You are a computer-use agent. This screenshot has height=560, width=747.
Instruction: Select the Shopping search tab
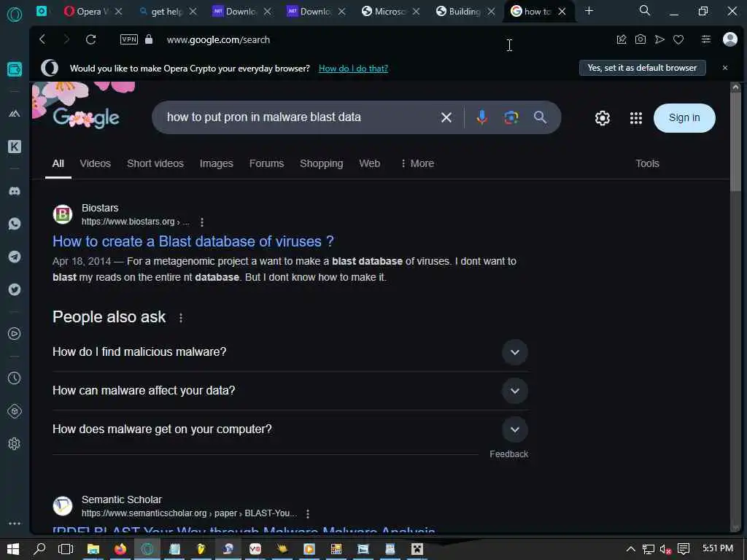point(321,163)
